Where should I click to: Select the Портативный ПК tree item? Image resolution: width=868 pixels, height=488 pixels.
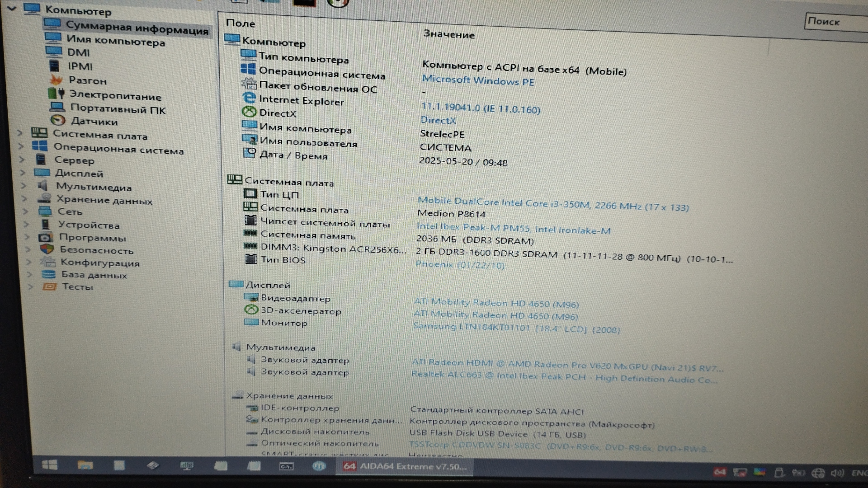118,109
